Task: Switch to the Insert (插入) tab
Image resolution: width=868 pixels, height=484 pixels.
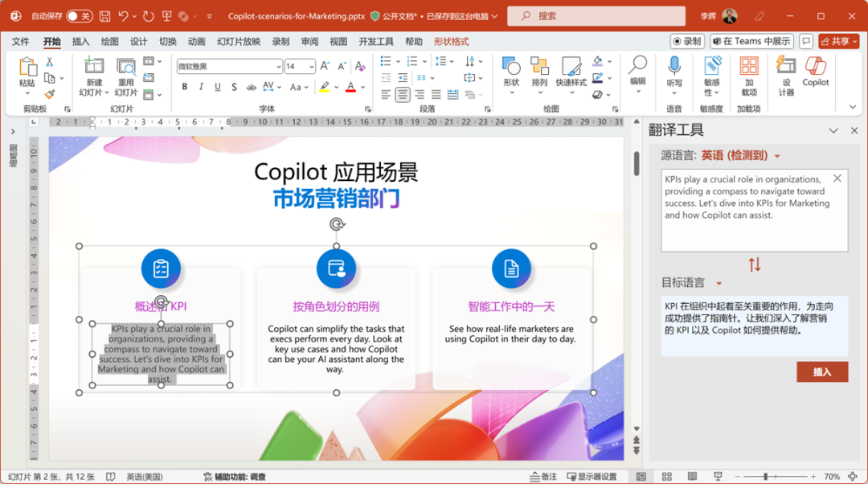Action: 80,42
